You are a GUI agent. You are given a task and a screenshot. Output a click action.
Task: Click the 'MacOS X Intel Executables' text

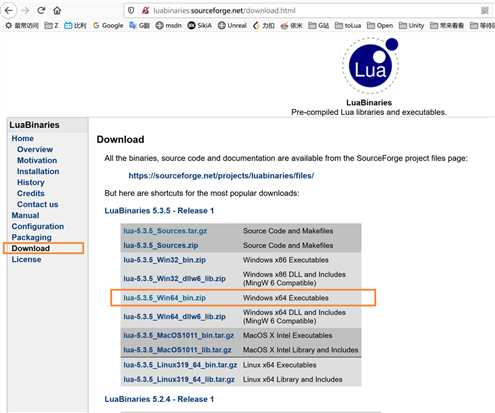pyautogui.click(x=287, y=335)
